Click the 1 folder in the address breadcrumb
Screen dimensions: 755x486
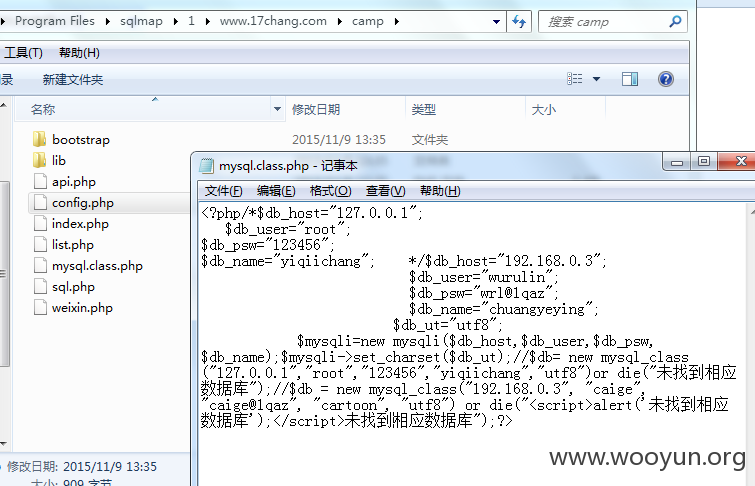point(191,21)
